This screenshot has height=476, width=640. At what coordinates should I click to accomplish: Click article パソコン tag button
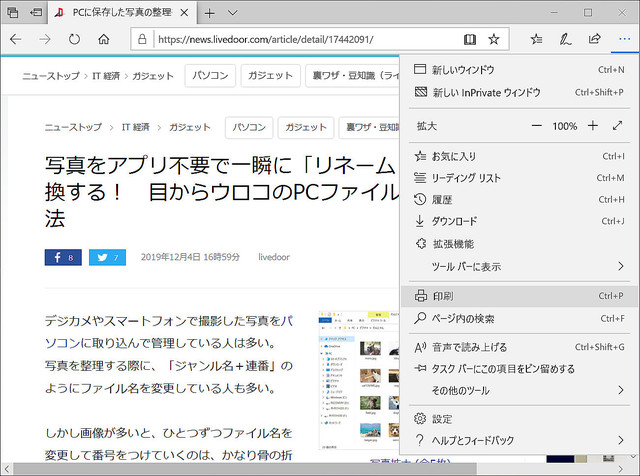tap(249, 127)
